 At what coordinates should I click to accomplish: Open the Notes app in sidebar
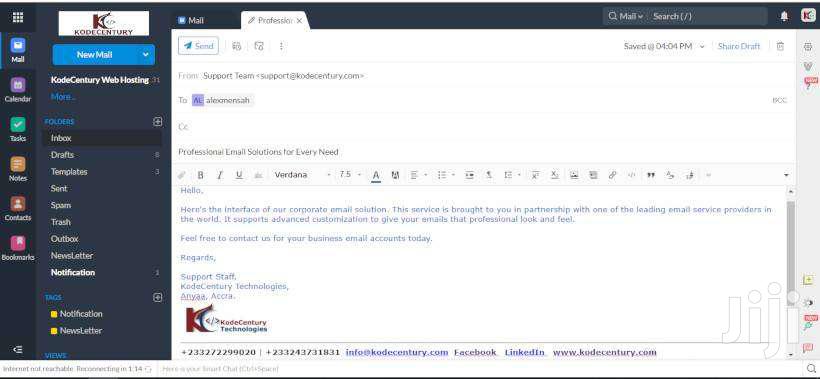coord(18,169)
